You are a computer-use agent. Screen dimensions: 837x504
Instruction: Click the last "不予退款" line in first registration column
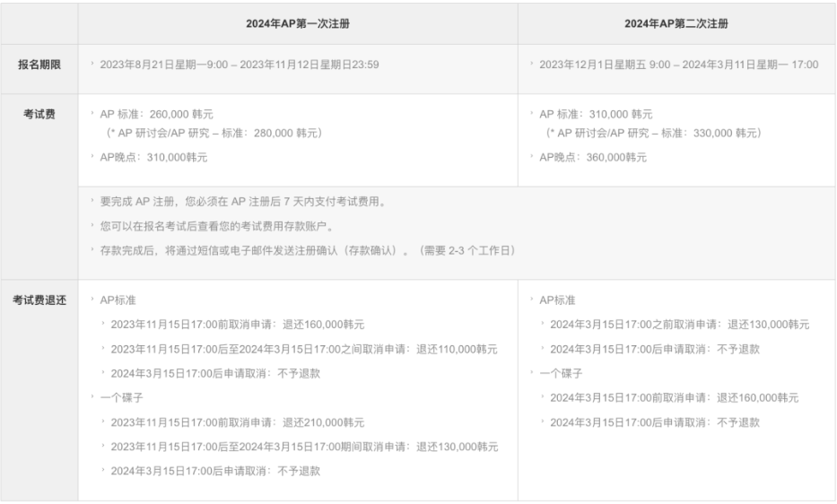click(x=215, y=471)
